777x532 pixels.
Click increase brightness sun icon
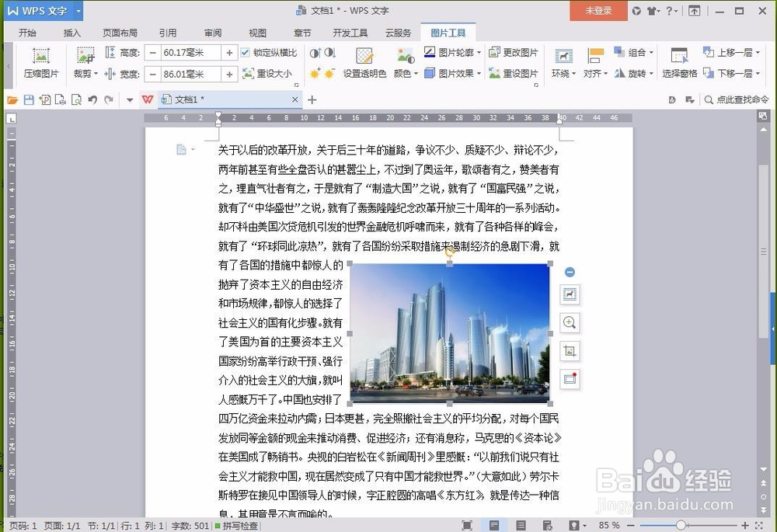point(315,74)
